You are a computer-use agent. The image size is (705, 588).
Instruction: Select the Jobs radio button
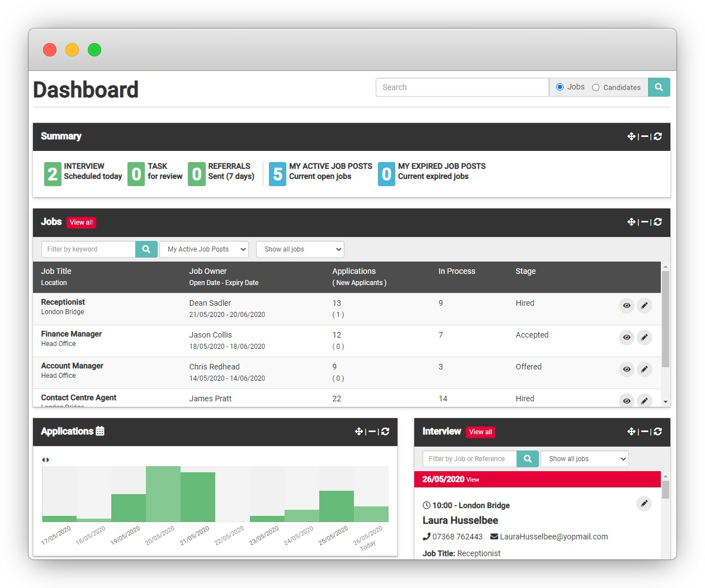tap(560, 87)
